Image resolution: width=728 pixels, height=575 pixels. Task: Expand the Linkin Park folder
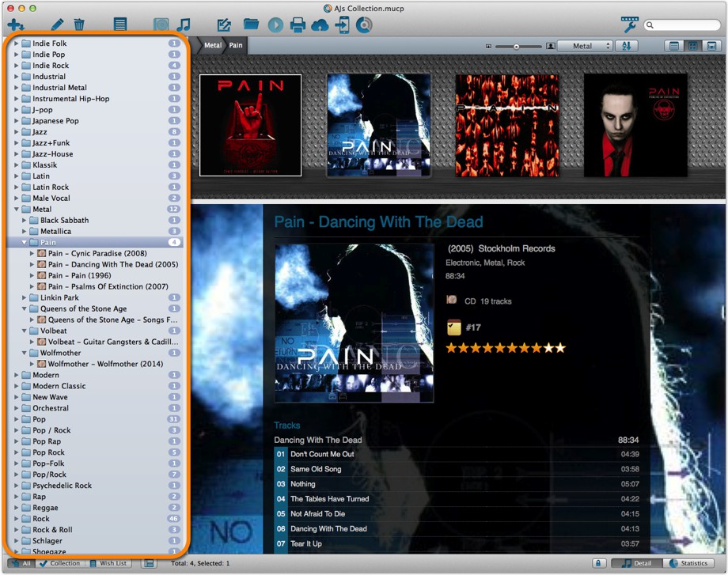tap(25, 297)
